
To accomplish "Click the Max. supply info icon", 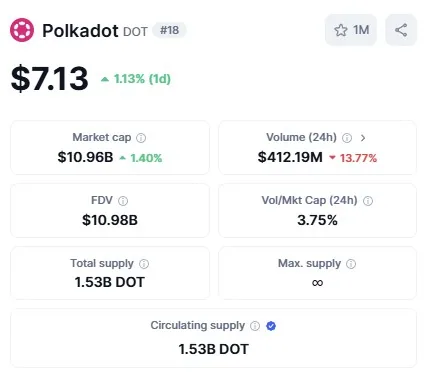I will 351,264.
